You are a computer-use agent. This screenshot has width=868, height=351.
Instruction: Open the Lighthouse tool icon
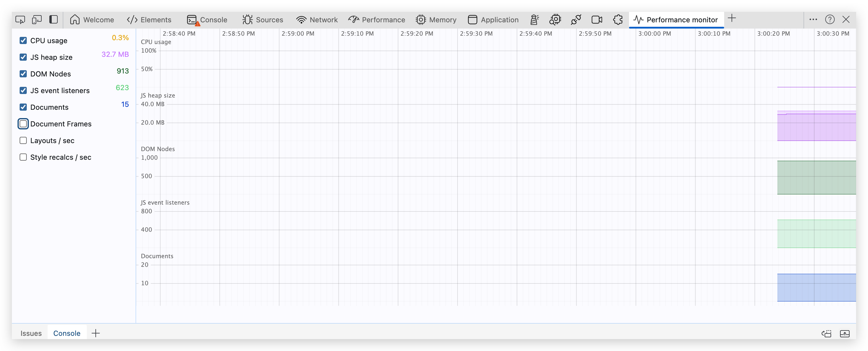tap(534, 20)
